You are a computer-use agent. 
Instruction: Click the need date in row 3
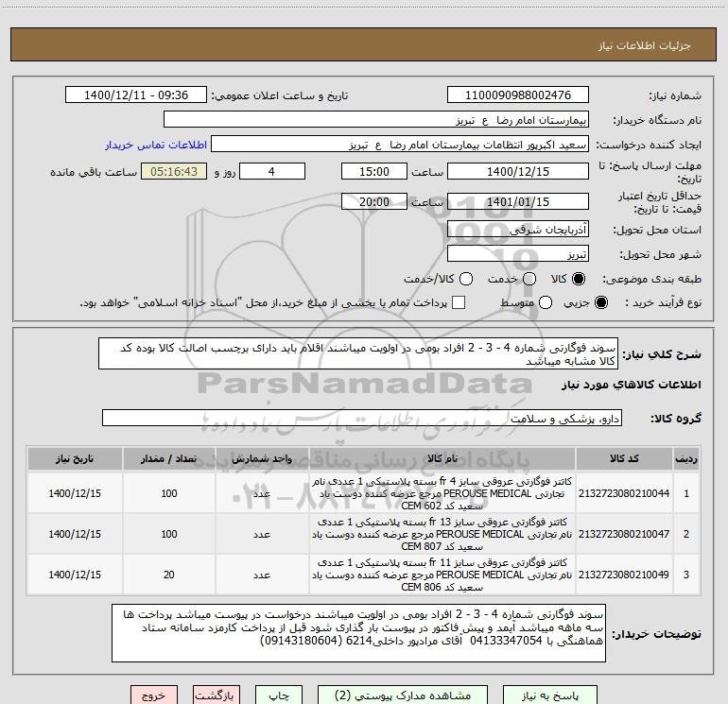tap(75, 575)
